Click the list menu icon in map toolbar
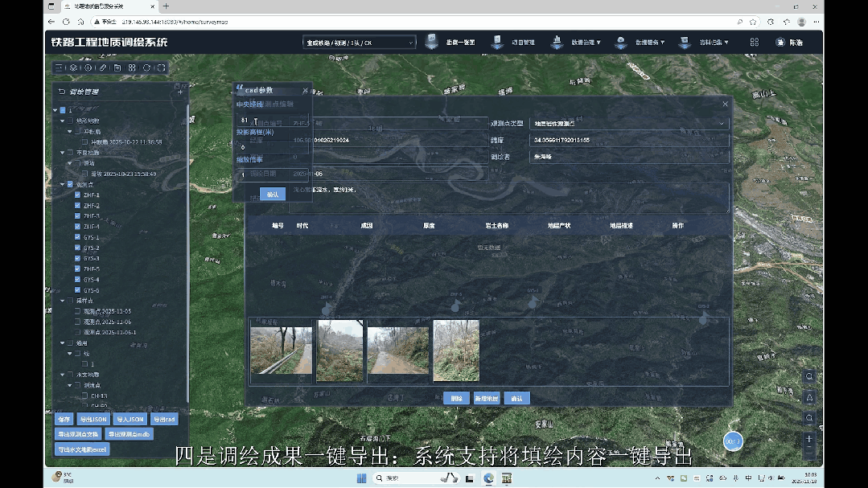This screenshot has width=868, height=488. (x=59, y=68)
